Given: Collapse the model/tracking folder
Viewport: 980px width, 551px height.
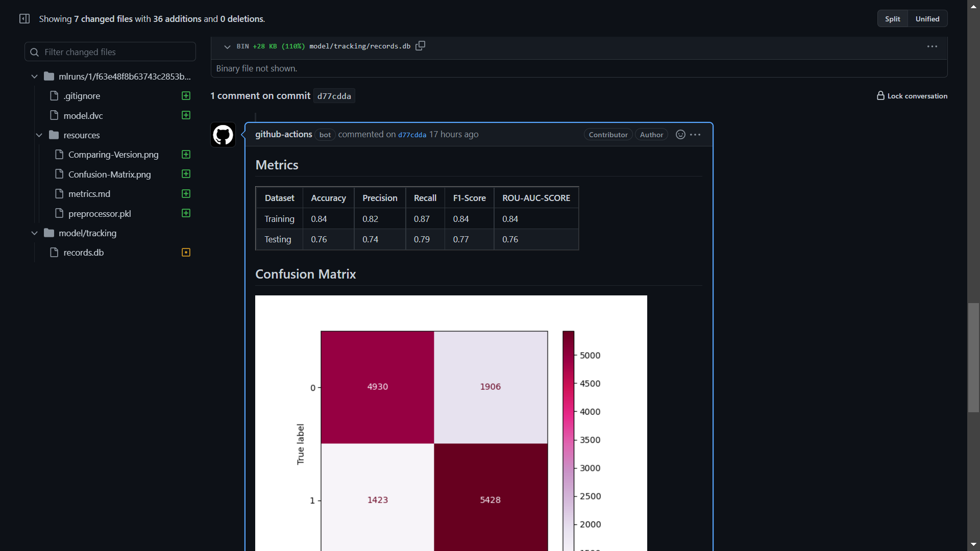Looking at the screenshot, I should click(x=34, y=233).
